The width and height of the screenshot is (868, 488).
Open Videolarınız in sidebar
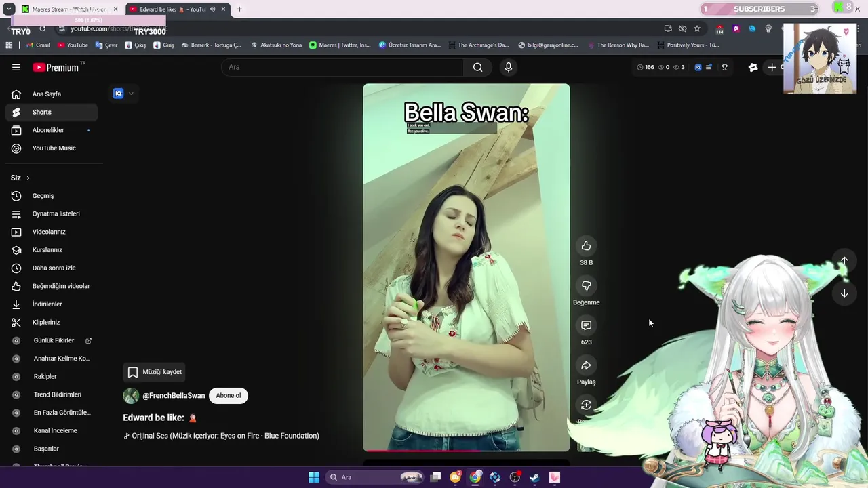point(52,232)
